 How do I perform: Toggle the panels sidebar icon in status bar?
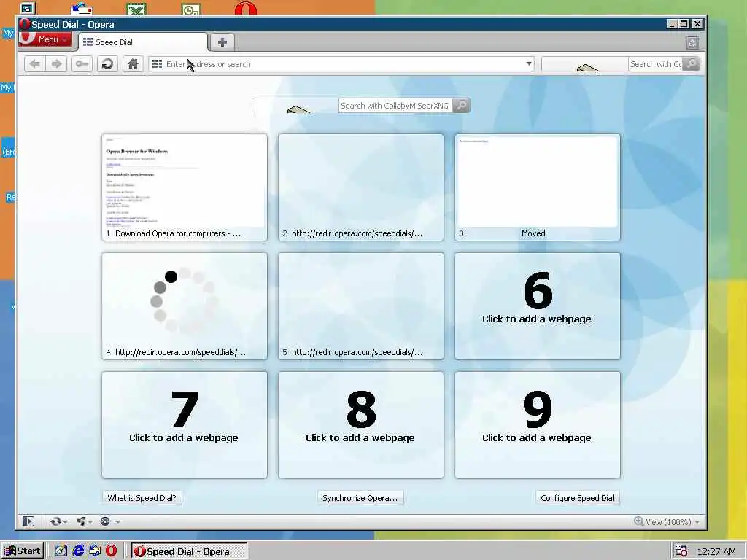click(x=28, y=521)
